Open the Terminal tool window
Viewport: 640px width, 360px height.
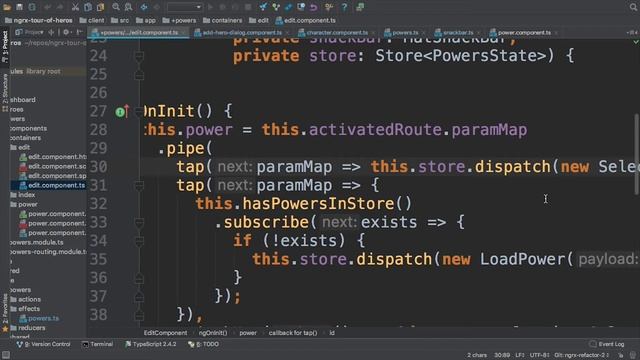point(98,344)
